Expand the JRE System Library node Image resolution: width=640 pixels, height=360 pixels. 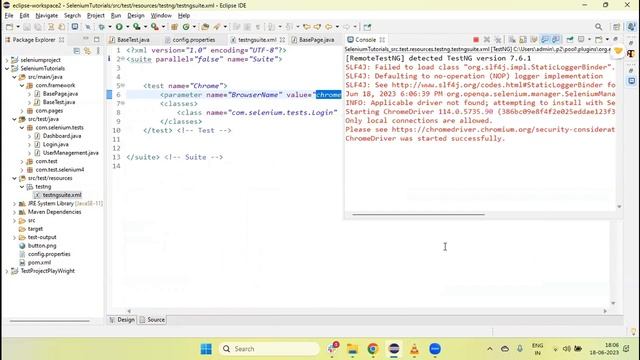15,204
